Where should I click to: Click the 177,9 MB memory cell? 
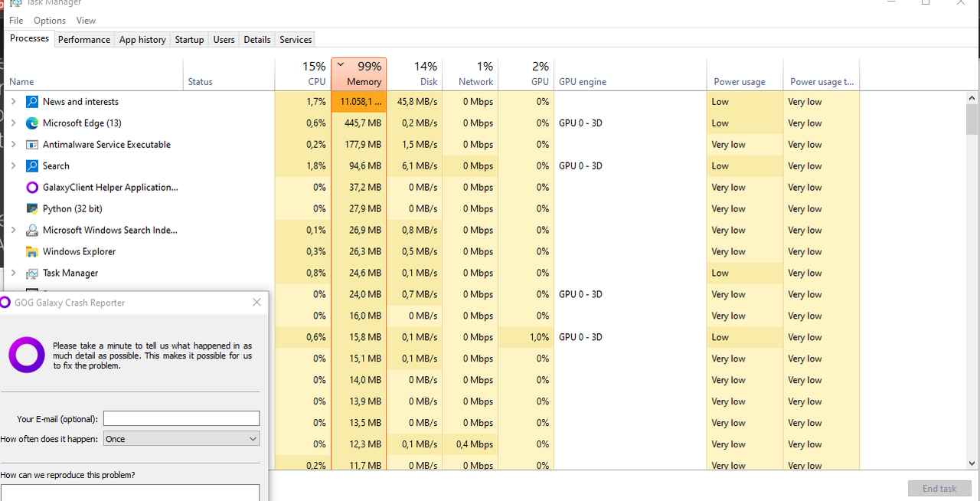(358, 145)
